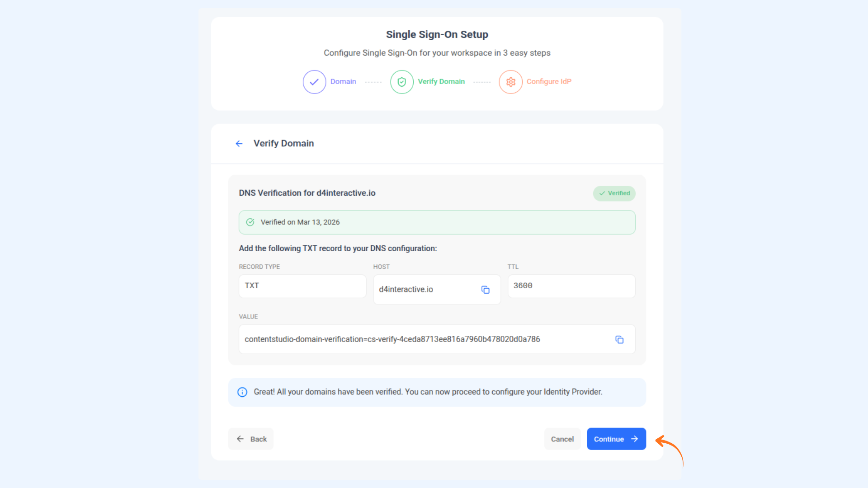Click the back arrow beside Verify Domain heading
The height and width of the screenshot is (488, 868).
click(x=239, y=144)
